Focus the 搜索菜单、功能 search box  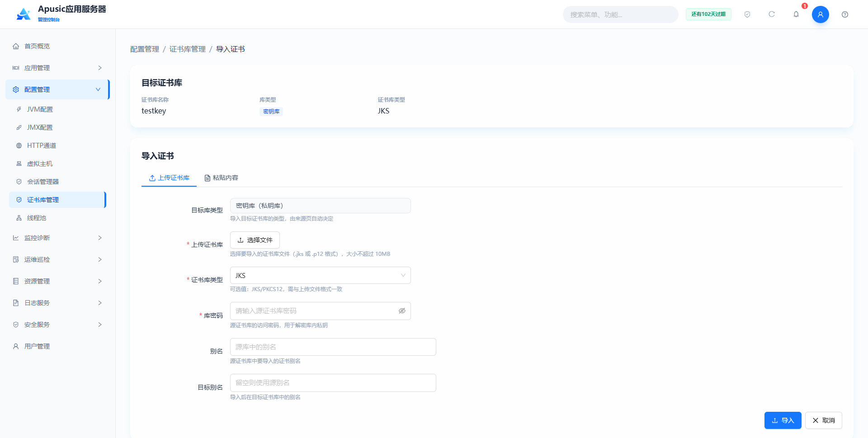(x=620, y=14)
